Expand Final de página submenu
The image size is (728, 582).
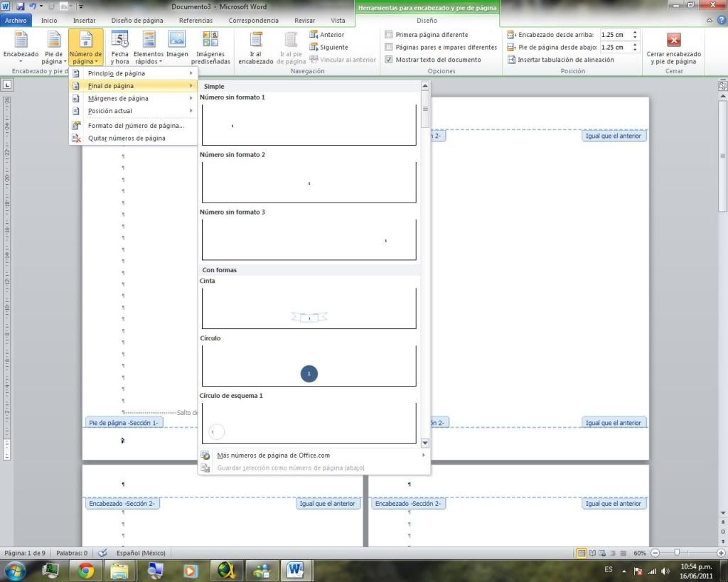click(133, 86)
